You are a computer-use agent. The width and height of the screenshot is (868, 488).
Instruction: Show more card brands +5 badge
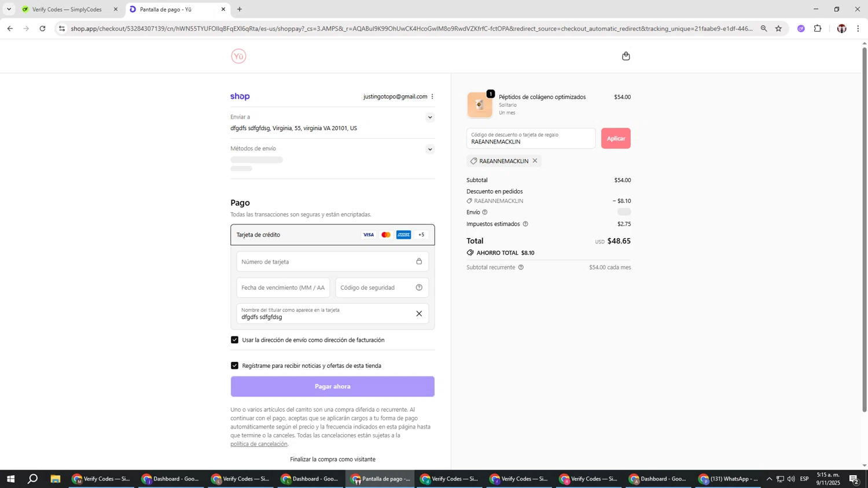[x=421, y=235]
